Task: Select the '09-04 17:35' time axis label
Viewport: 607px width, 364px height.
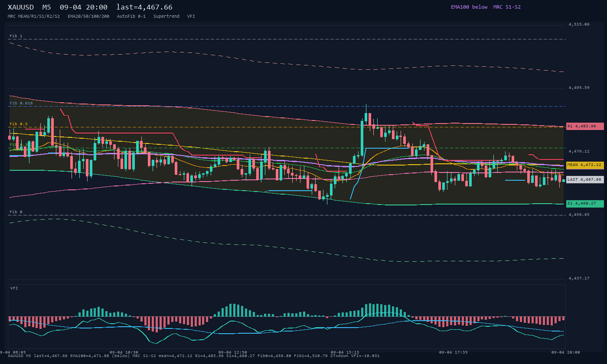Action: [x=454, y=352]
